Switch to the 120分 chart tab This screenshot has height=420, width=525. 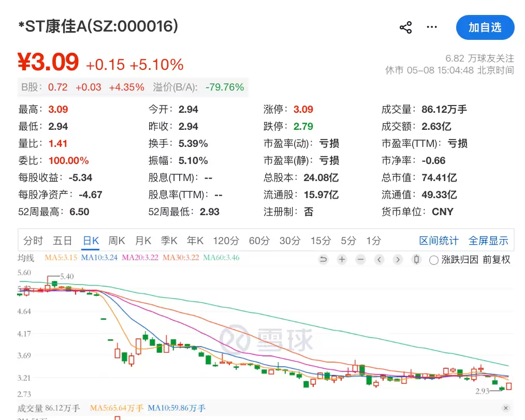tap(226, 241)
